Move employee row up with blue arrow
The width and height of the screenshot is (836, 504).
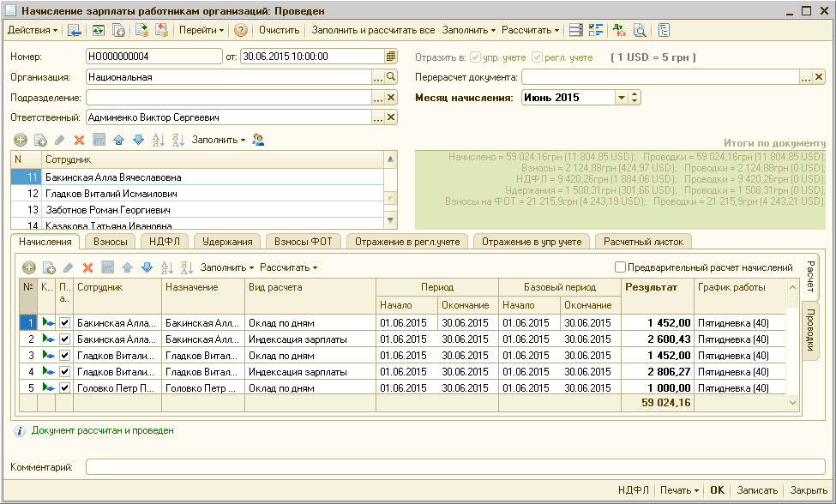pyautogui.click(x=117, y=140)
